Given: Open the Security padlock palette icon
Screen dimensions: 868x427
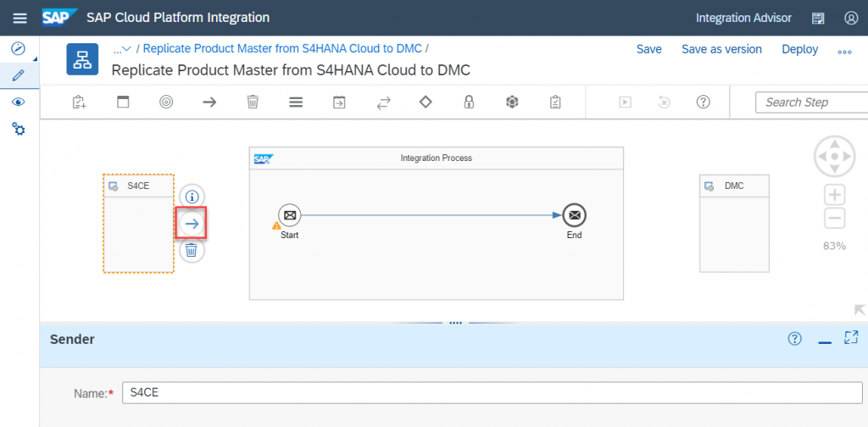Looking at the screenshot, I should [469, 103].
